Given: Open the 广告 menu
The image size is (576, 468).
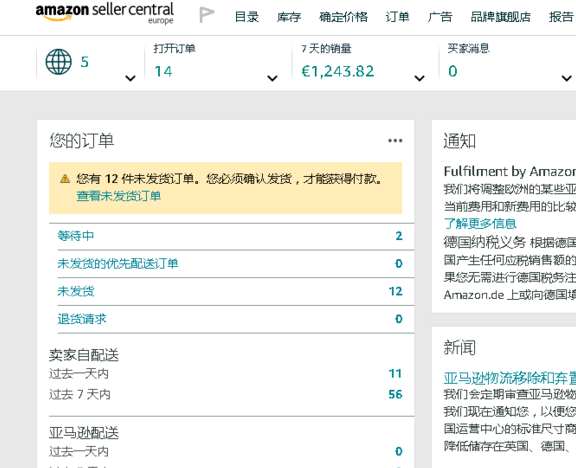Looking at the screenshot, I should 440,17.
